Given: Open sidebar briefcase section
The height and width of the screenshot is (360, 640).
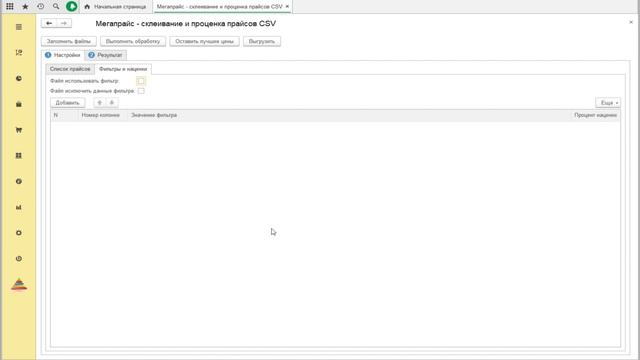Looking at the screenshot, I should 19,104.
